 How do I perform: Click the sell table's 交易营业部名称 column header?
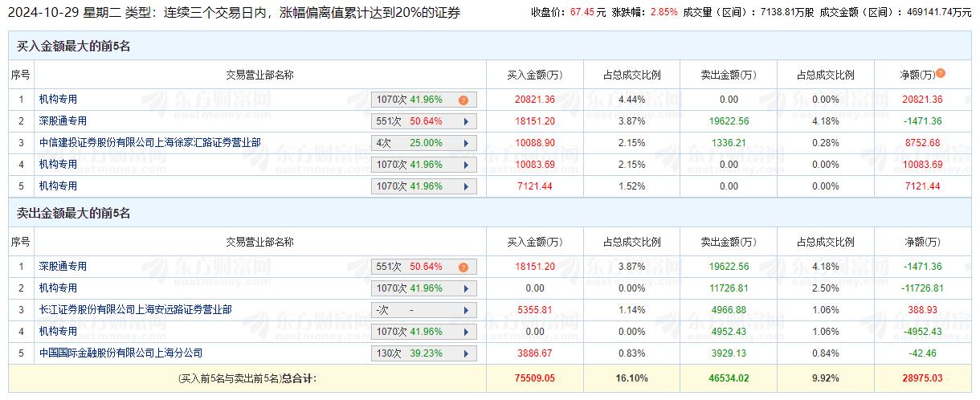point(259,243)
